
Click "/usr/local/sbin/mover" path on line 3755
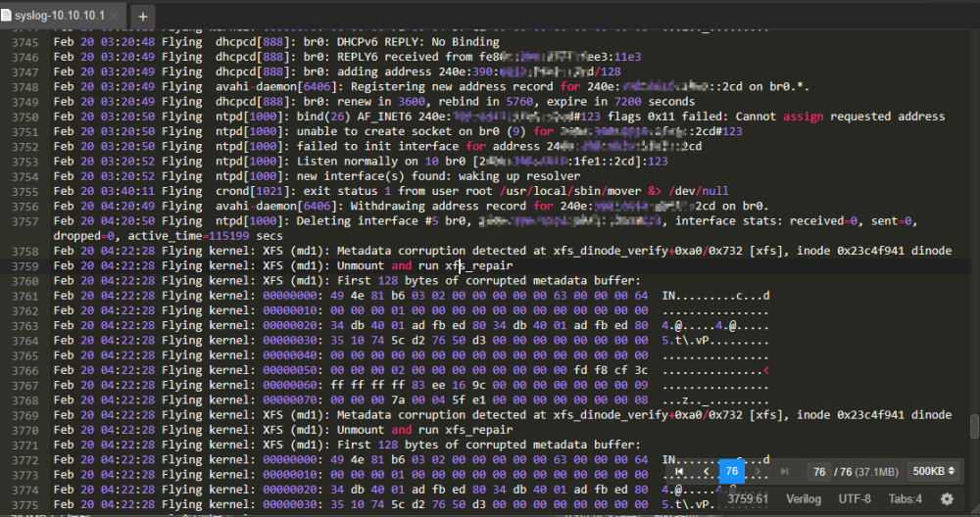point(570,191)
